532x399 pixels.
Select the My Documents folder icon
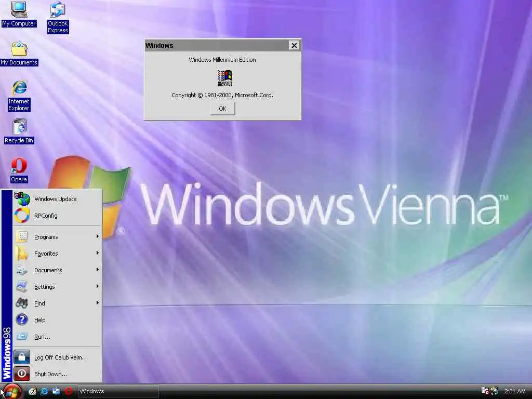coord(19,54)
